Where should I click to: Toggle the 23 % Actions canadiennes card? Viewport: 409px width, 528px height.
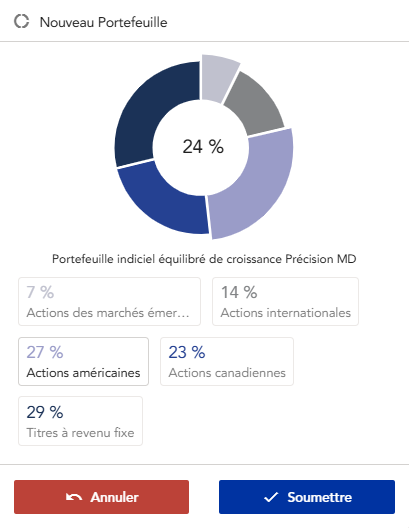(227, 361)
